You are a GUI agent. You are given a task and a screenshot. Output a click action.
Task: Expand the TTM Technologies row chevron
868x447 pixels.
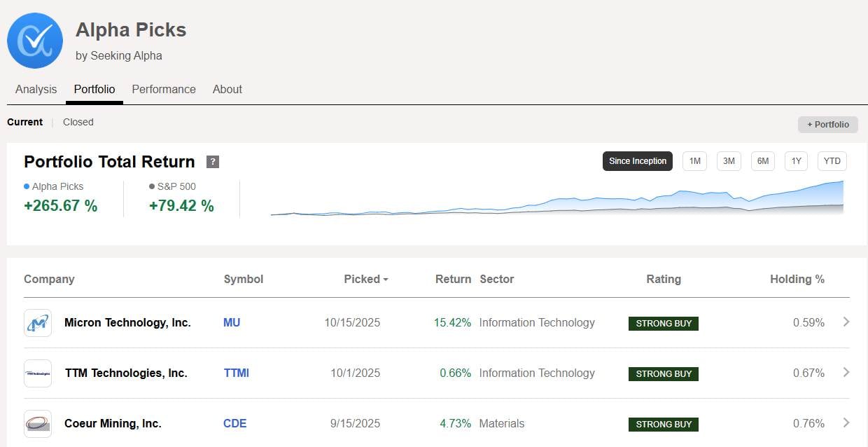click(846, 373)
